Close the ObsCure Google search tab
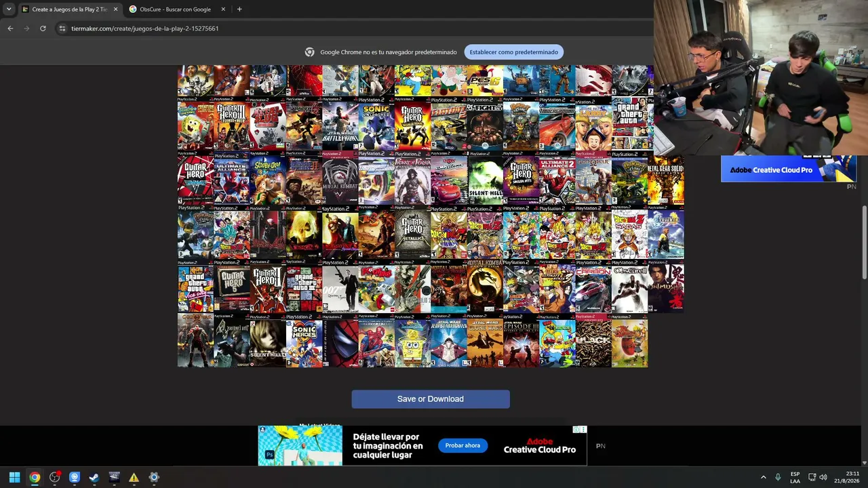Screen dimensions: 868x488 click(x=223, y=9)
